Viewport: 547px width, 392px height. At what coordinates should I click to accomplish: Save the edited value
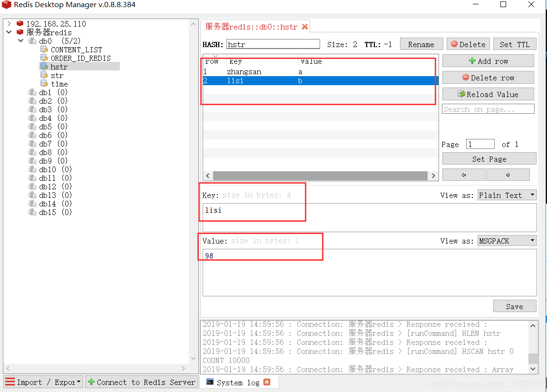(515, 306)
